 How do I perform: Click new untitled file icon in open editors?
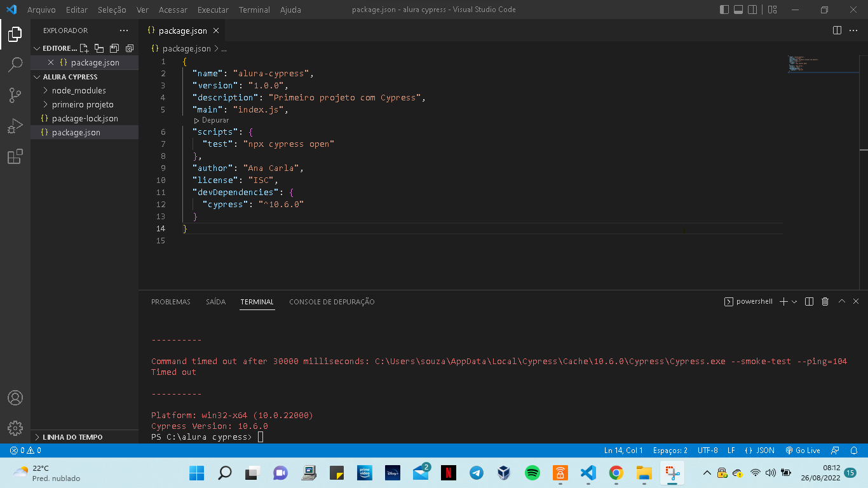click(84, 48)
